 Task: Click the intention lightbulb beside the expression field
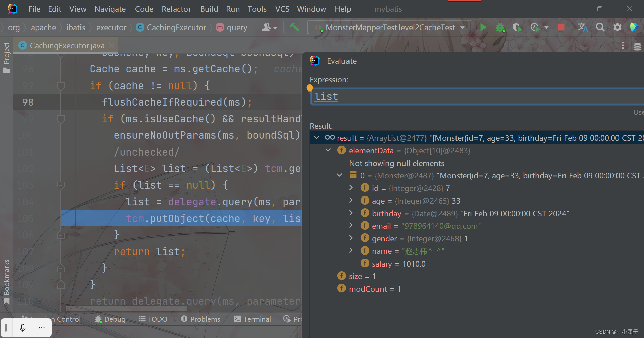click(x=310, y=88)
